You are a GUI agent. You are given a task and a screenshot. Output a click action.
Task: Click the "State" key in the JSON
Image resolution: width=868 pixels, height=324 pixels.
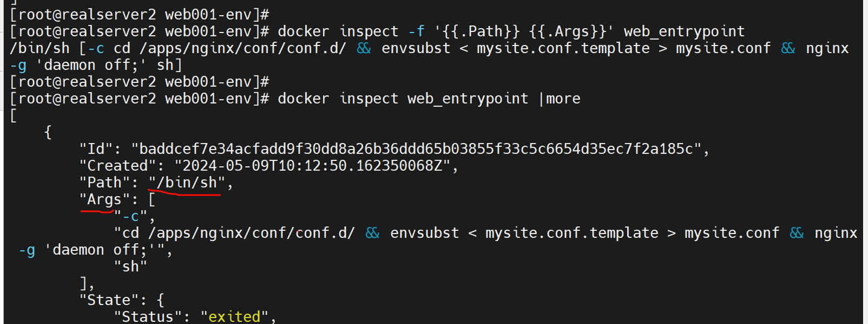113,300
